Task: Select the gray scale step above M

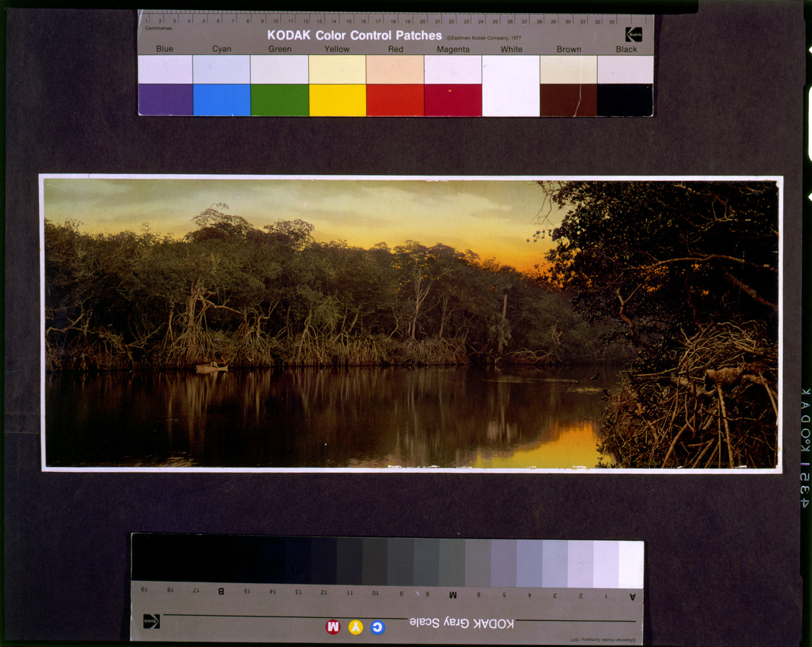Action: coord(452,563)
